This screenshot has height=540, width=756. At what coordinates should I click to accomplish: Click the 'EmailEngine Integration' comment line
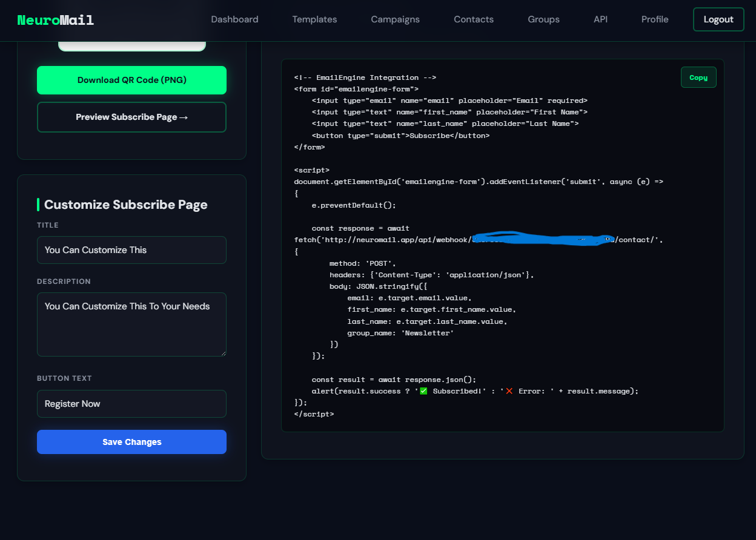pyautogui.click(x=365, y=77)
